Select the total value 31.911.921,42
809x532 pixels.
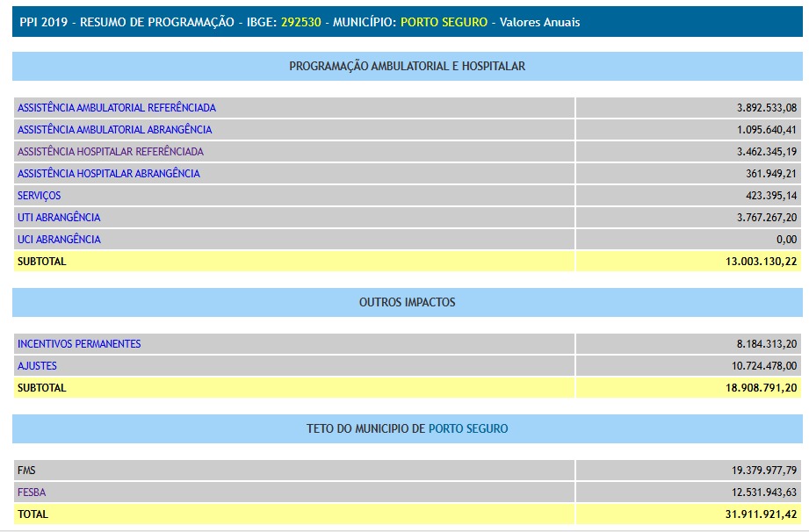pos(755,514)
